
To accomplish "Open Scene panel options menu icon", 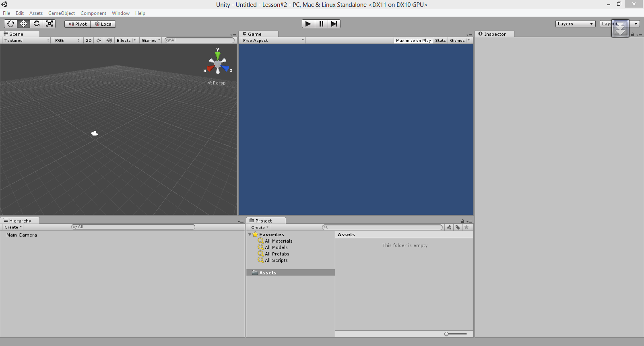I will pos(233,35).
